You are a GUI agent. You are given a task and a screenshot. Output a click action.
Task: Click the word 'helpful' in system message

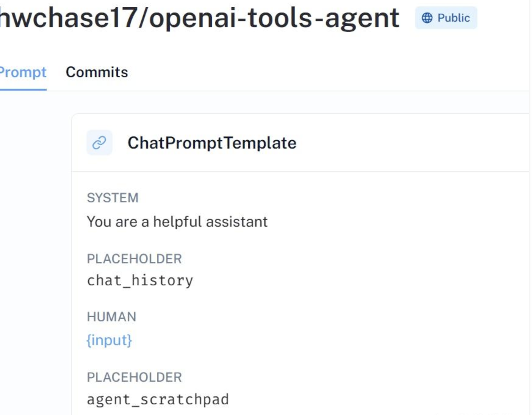tap(177, 222)
